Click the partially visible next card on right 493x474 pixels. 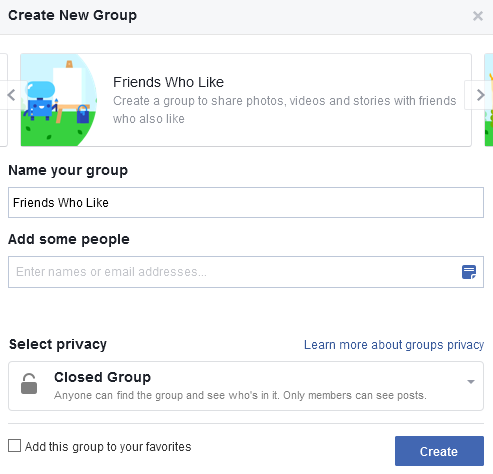coord(489,100)
